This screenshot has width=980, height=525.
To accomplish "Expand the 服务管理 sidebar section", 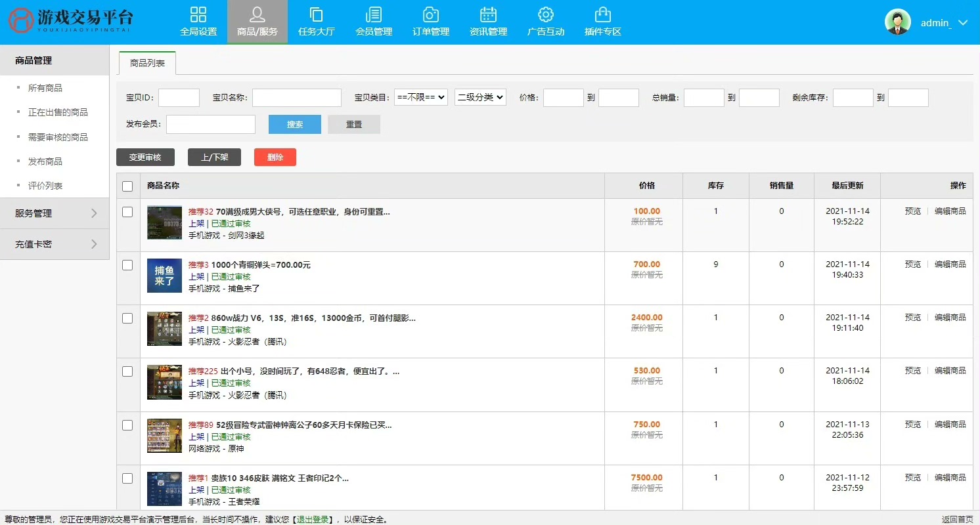I will point(55,213).
